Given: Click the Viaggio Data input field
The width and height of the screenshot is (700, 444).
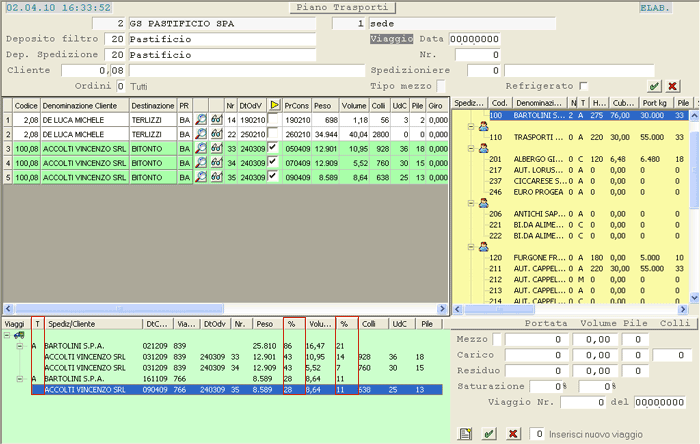Looking at the screenshot, I should click(x=474, y=39).
